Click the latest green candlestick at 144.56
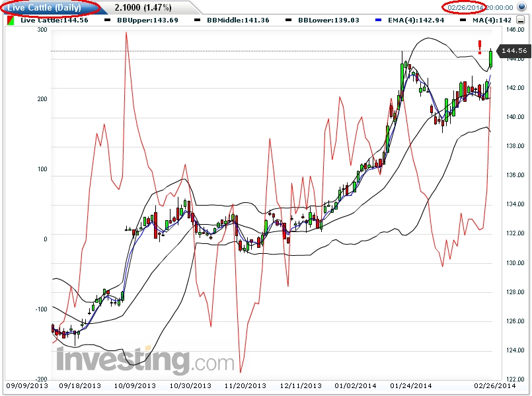This screenshot has height=396, width=532. 490,59
